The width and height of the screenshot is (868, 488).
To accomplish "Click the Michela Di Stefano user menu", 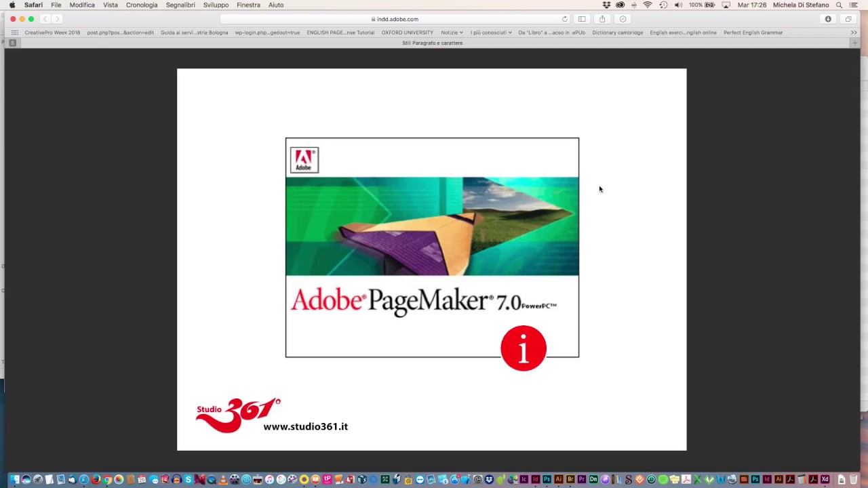I will point(801,5).
